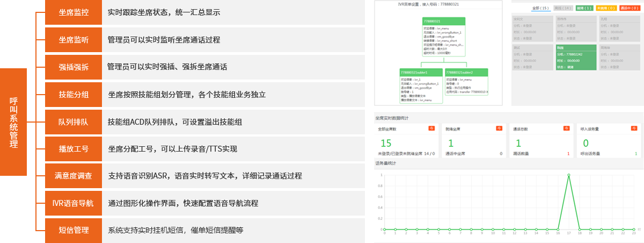644x243 pixels.
Task: Click the green ready agent card 陈园
Action: coord(576,57)
